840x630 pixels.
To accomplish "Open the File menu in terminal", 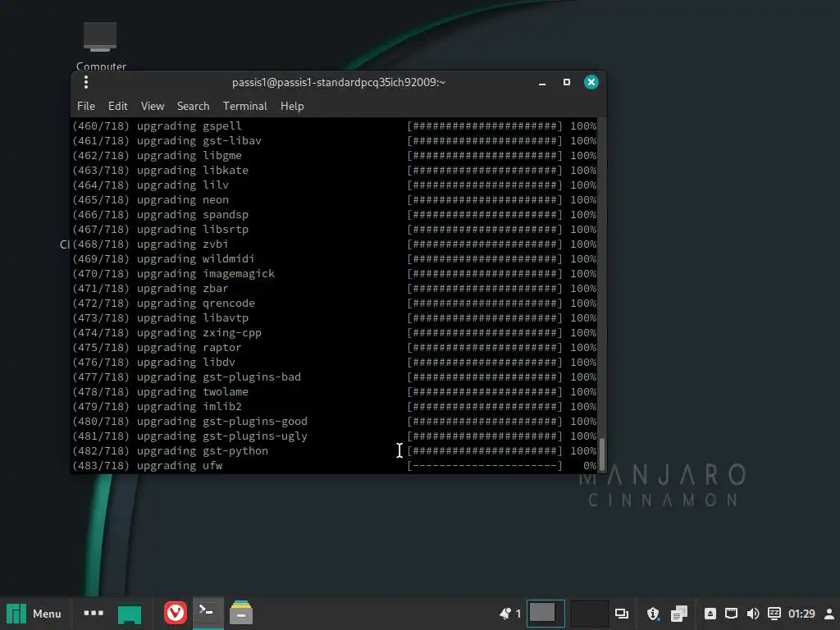I will pos(85,106).
